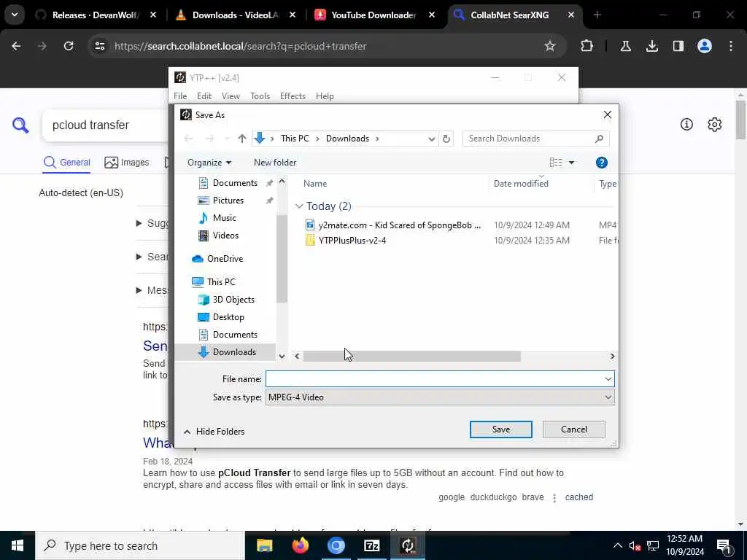747x560 pixels.
Task: Select This PC in the navigation pane
Action: pyautogui.click(x=220, y=282)
